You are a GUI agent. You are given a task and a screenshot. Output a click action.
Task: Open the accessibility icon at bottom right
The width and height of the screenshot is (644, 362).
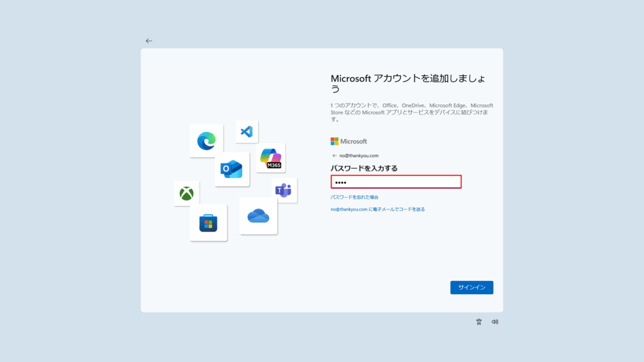pos(479,322)
